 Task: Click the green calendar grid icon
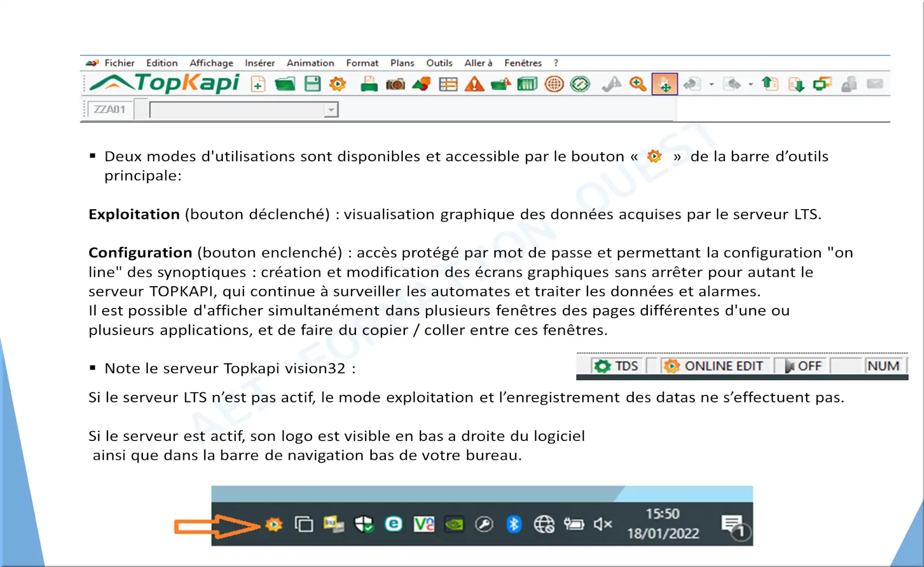(x=527, y=84)
